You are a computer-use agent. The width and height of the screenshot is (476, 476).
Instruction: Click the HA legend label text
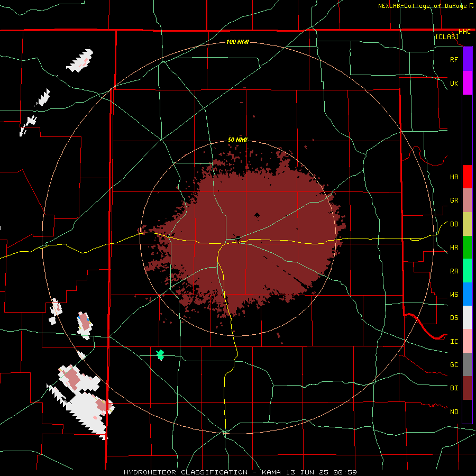tap(454, 177)
